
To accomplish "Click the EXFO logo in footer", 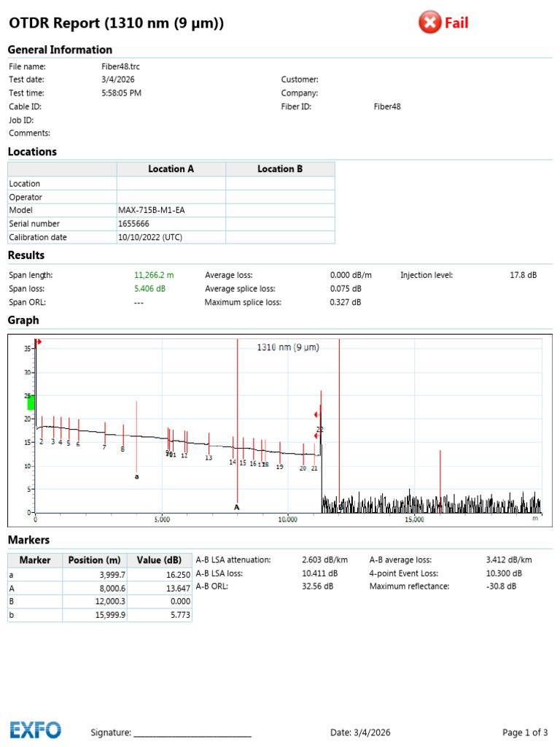I will (36, 729).
